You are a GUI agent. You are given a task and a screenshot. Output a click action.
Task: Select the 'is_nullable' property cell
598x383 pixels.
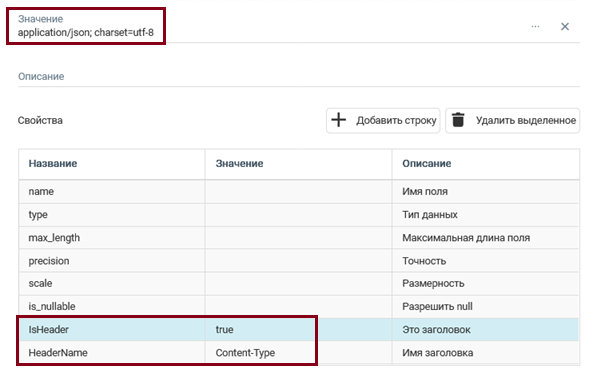(x=112, y=306)
